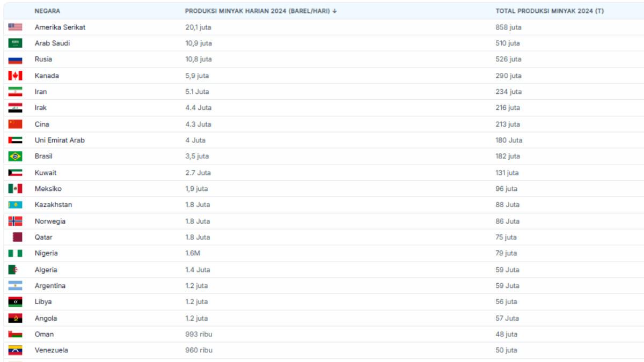Select the Brazil flag icon

(15, 156)
